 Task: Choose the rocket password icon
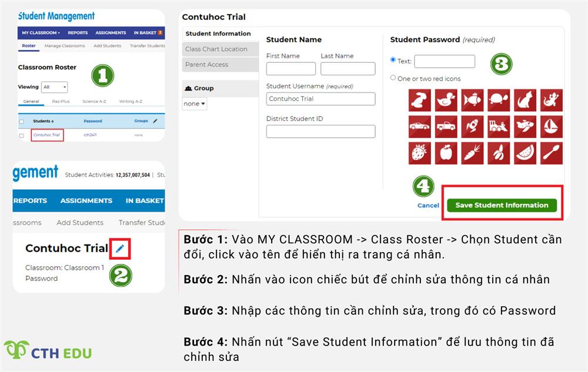472,126
